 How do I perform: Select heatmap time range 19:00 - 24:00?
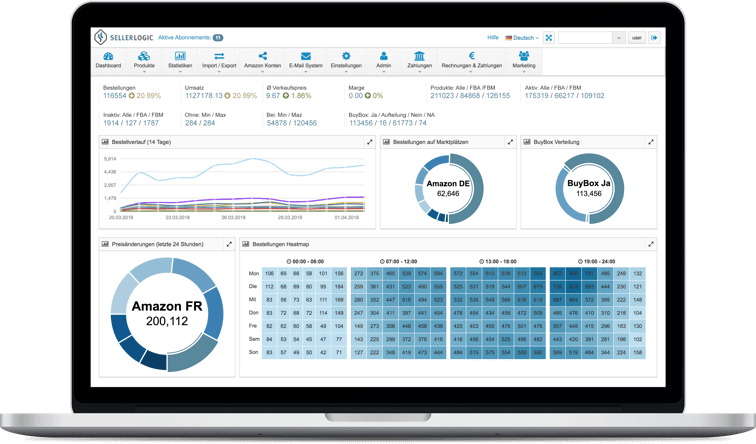[596, 261]
